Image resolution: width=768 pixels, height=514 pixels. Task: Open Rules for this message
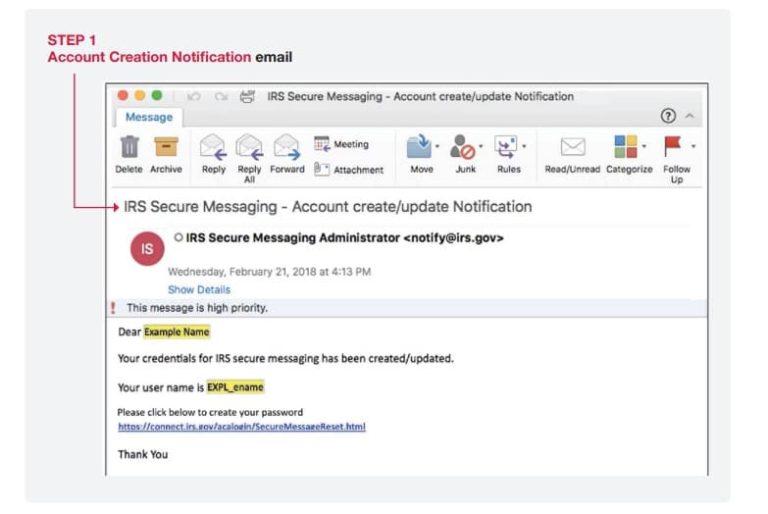pyautogui.click(x=508, y=154)
